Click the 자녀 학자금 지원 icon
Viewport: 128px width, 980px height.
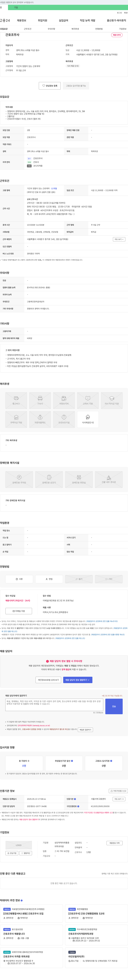tap(112, 401)
